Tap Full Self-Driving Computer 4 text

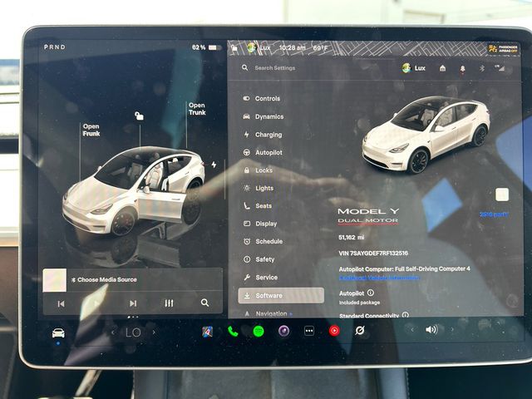432,268
